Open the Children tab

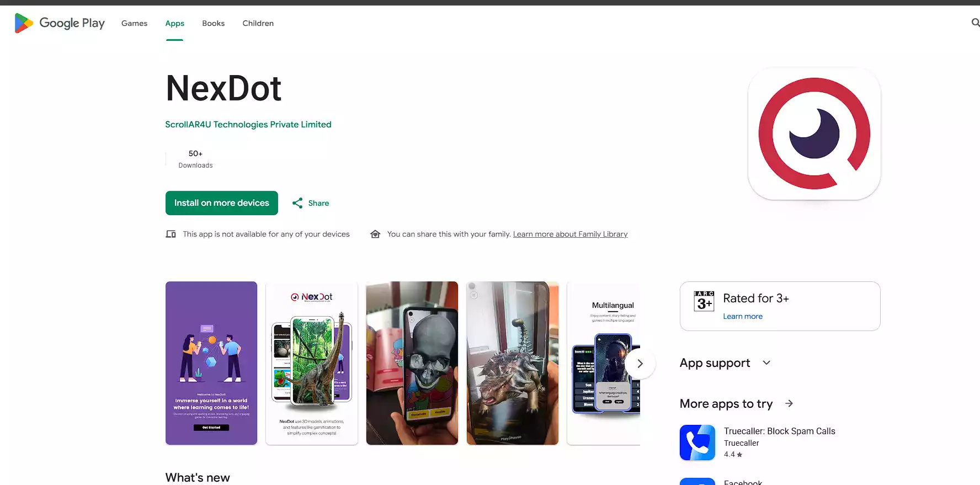(x=258, y=23)
